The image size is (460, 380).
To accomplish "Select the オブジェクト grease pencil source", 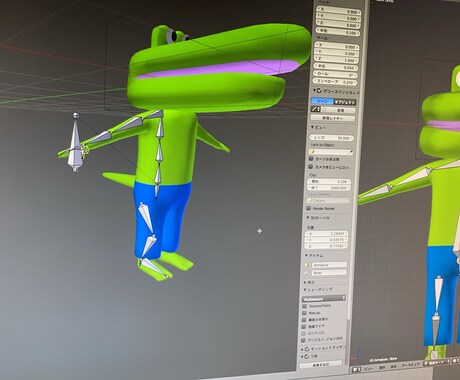I will [x=344, y=102].
